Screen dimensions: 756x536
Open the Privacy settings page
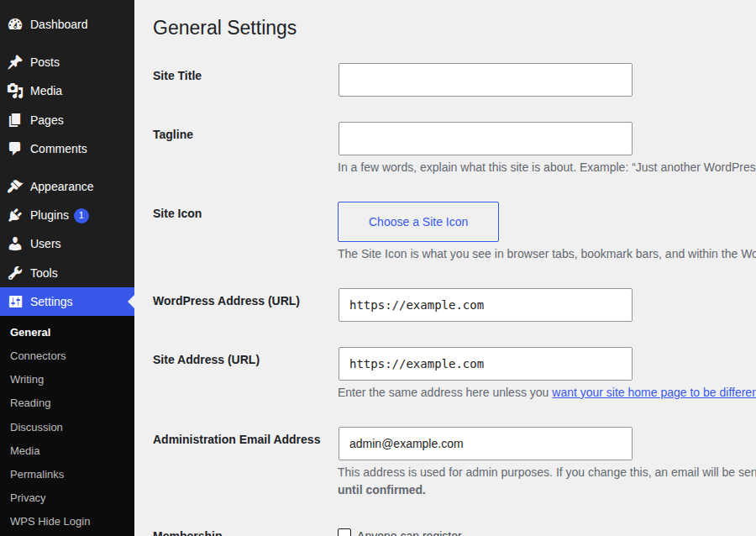[x=28, y=498]
